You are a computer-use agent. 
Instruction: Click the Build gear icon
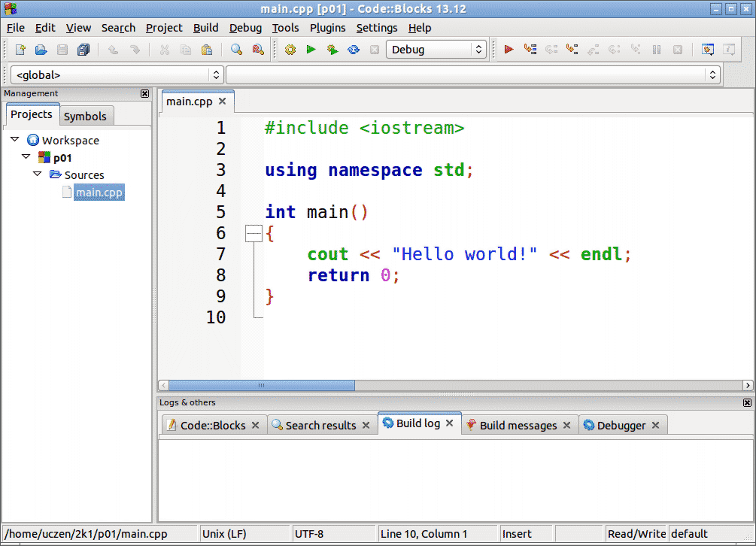(x=290, y=50)
